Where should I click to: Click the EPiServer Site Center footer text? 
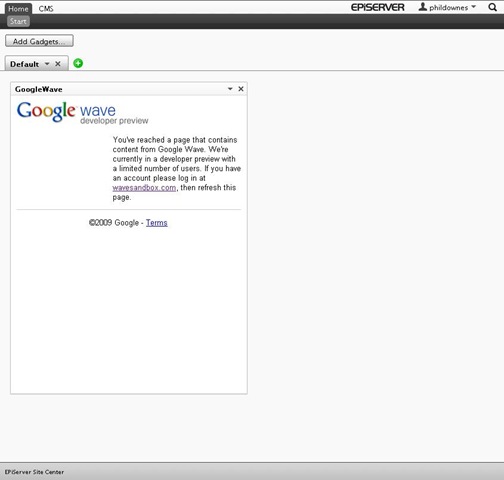[34, 472]
